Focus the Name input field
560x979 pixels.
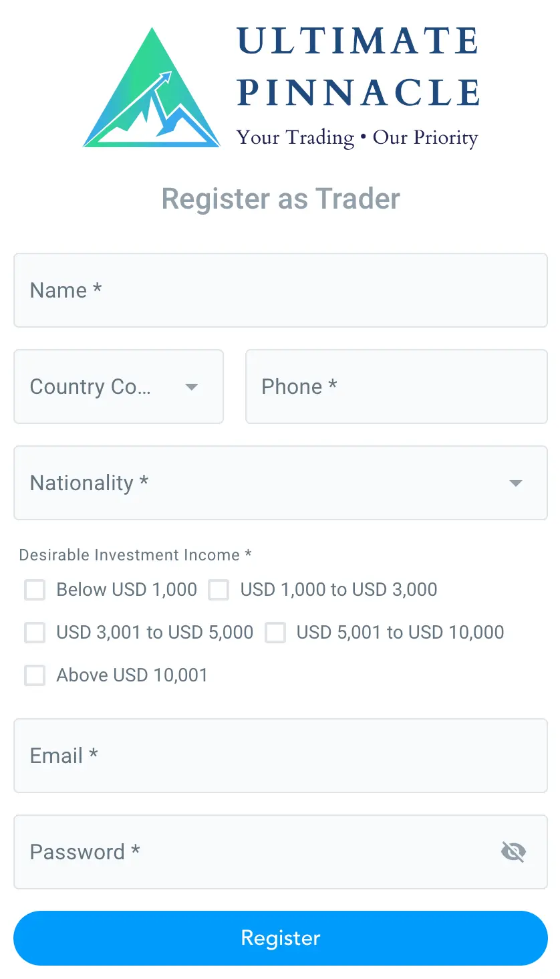pos(280,290)
